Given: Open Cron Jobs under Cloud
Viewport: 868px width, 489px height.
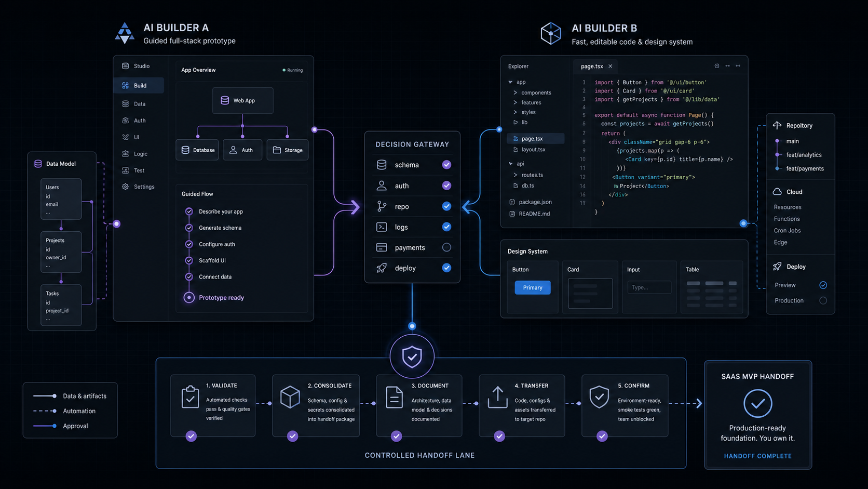Looking at the screenshot, I should pos(787,230).
